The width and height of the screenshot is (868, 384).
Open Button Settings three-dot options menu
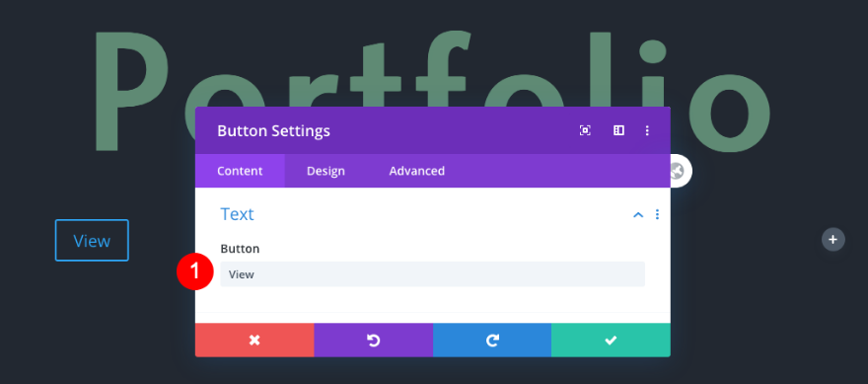[x=647, y=130]
